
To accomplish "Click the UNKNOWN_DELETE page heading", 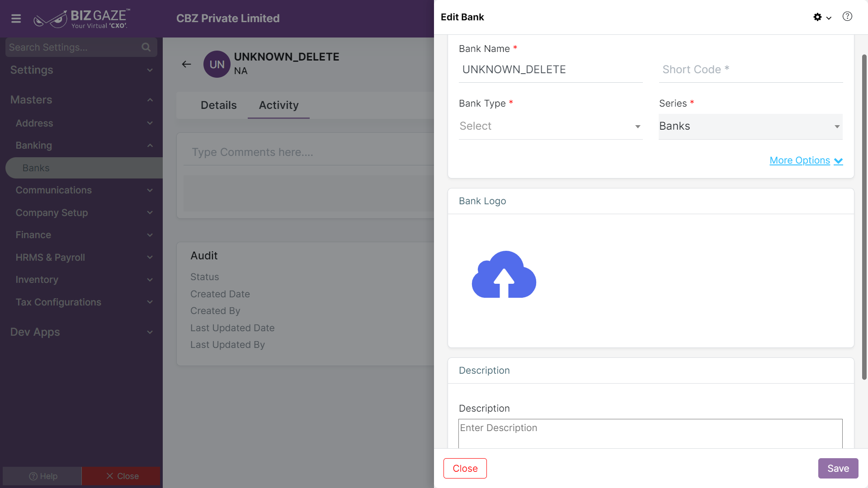I will pos(287,57).
